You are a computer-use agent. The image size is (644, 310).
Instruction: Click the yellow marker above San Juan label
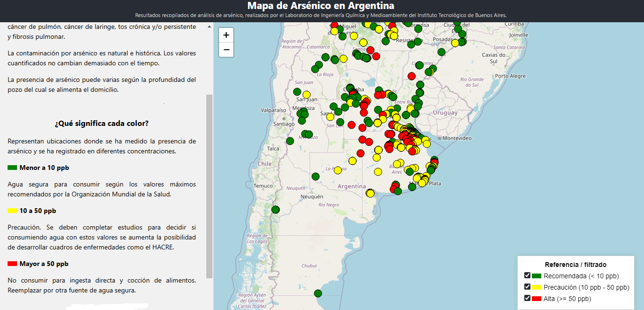pyautogui.click(x=307, y=94)
